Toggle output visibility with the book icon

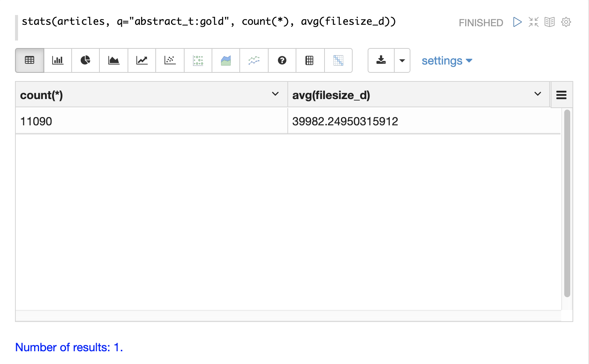pos(550,22)
